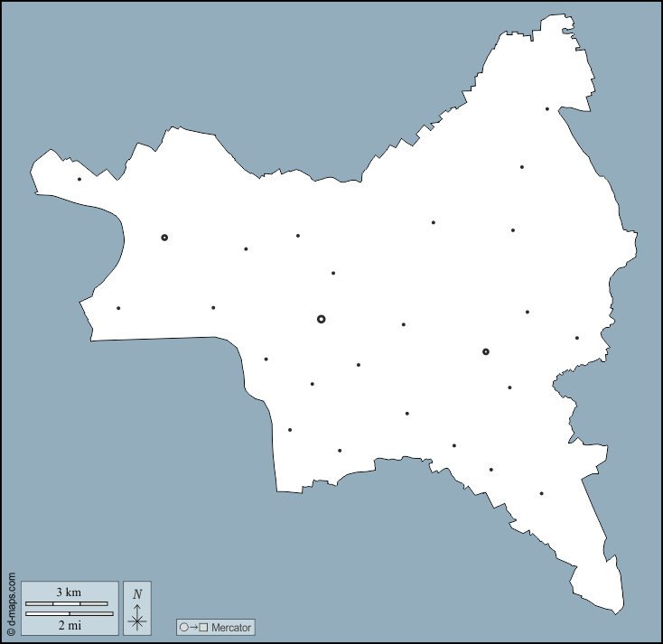
Task: Click the westernmost small dot marker
Action: 79,179
